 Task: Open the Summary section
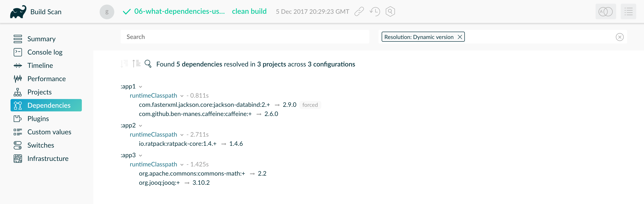coord(41,39)
